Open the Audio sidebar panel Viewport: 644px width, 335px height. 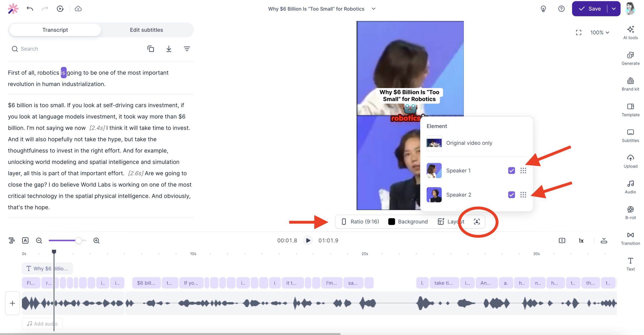click(630, 187)
